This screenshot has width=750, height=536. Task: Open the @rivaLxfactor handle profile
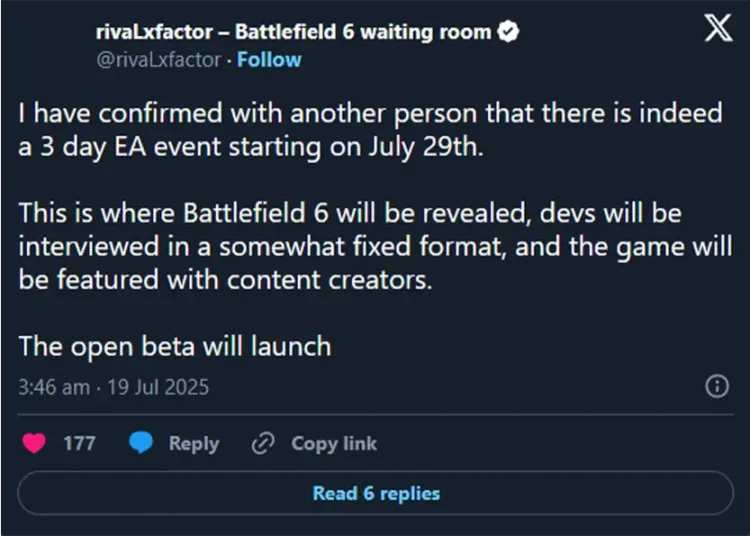click(158, 60)
